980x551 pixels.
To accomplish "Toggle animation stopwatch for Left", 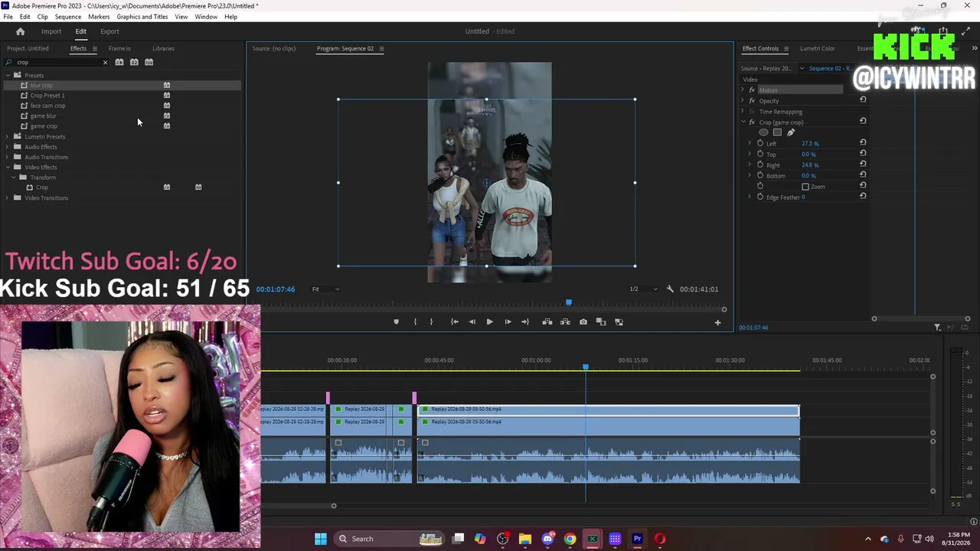I will tap(760, 143).
